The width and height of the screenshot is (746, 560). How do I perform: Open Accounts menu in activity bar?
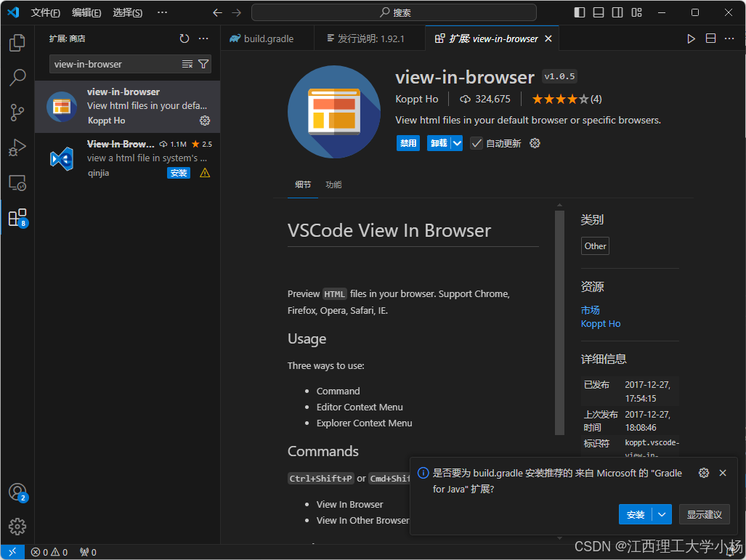coord(17,492)
